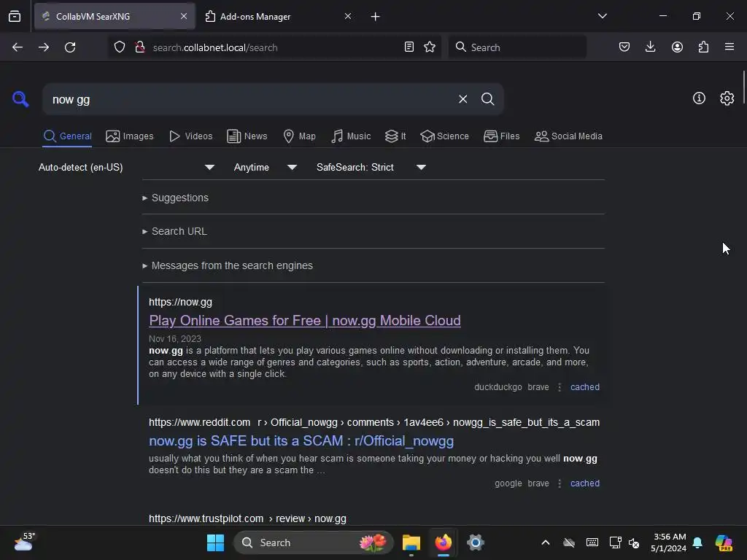
Task: Open 'now.gg is SAFE but its a SCAM' result
Action: (301, 441)
